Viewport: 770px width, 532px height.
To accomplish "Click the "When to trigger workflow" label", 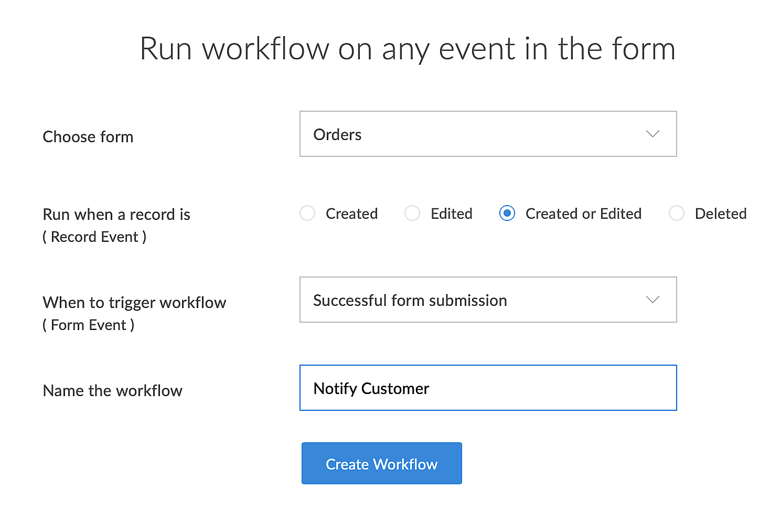I will [x=134, y=303].
